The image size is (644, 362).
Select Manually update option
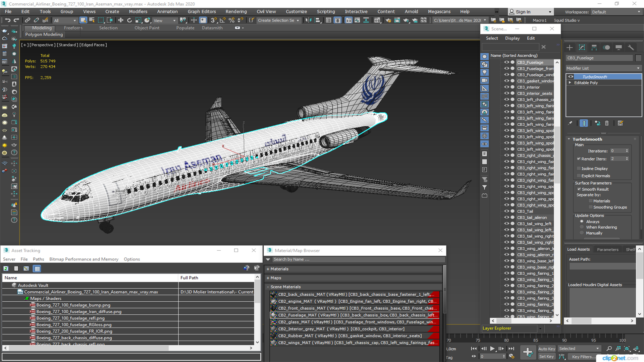click(x=582, y=233)
